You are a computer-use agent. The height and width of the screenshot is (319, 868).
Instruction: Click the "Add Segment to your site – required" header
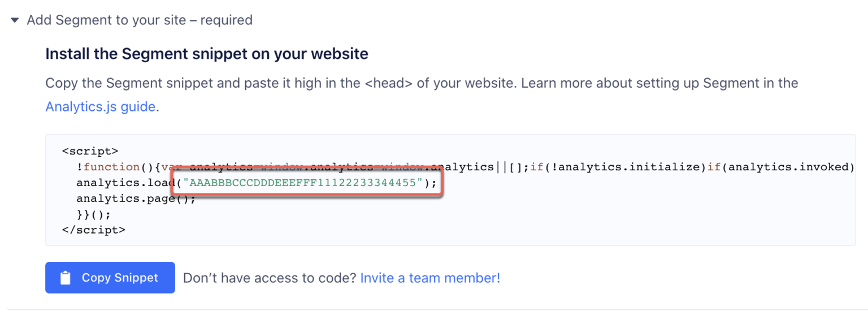pos(140,20)
